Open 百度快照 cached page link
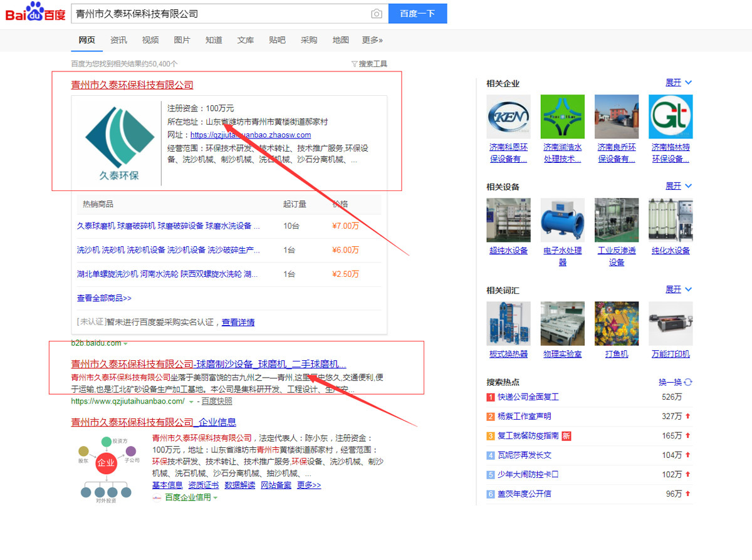The width and height of the screenshot is (752, 560). pyautogui.click(x=217, y=402)
